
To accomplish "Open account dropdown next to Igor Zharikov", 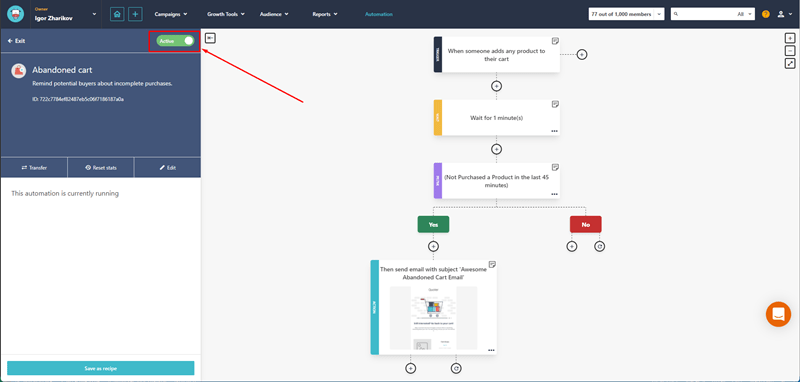I will pos(95,14).
